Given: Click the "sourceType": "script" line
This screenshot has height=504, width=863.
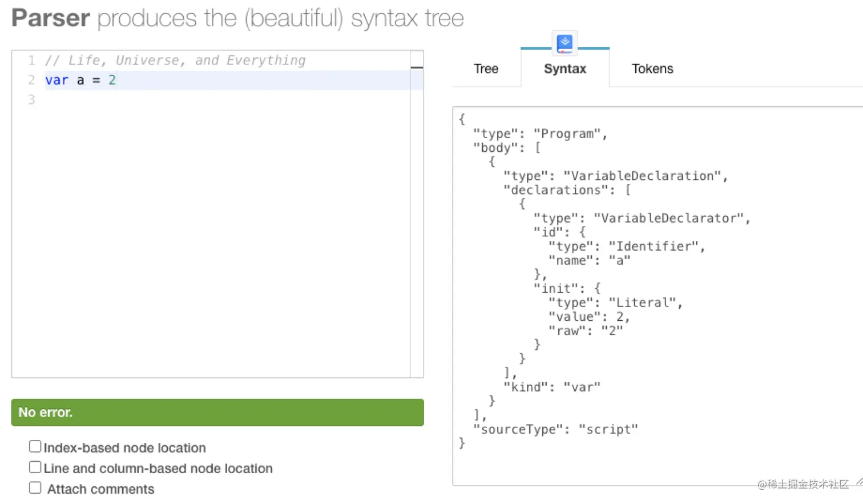Looking at the screenshot, I should [x=555, y=429].
